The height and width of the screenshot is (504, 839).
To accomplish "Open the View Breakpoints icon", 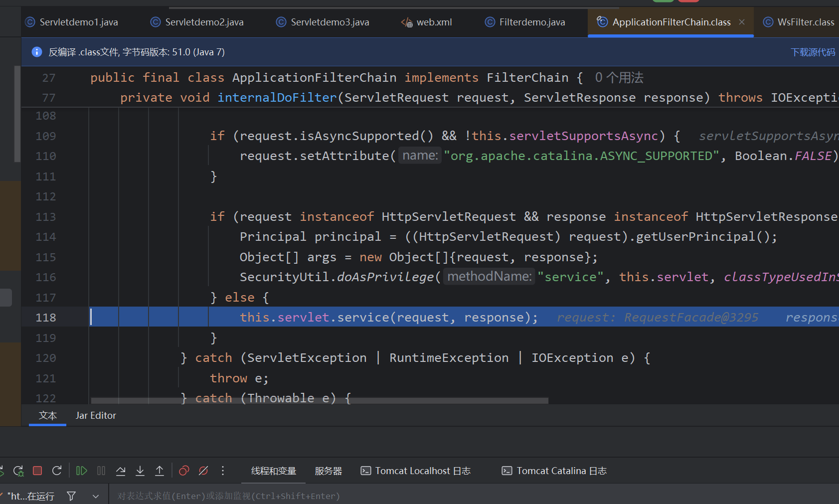I will click(x=184, y=471).
